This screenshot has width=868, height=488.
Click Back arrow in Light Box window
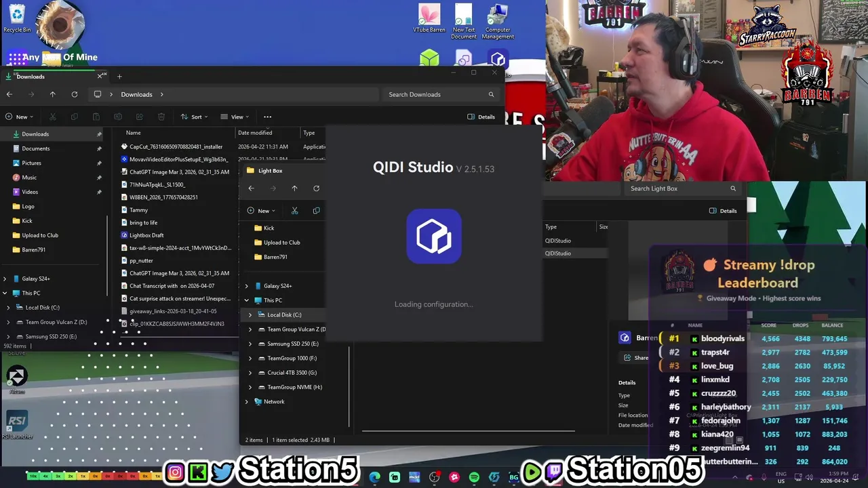coord(251,188)
